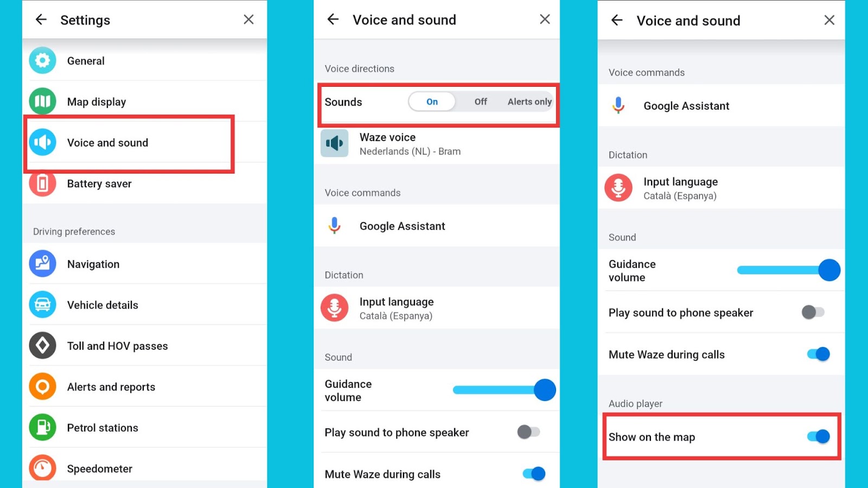Screen dimensions: 868x488
Task: Tap the Speedometer icon
Action: (x=42, y=468)
